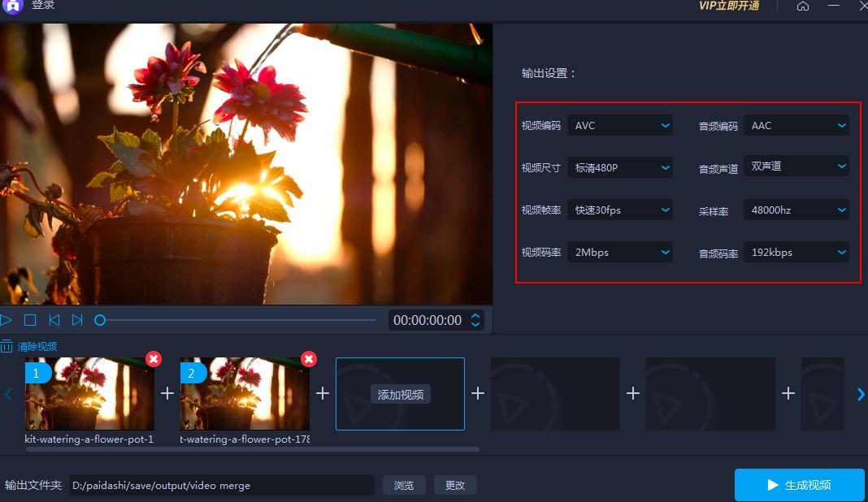The height and width of the screenshot is (502, 868).
Task: Click the kit-watering-a-flower-pot file name
Action: (89, 439)
